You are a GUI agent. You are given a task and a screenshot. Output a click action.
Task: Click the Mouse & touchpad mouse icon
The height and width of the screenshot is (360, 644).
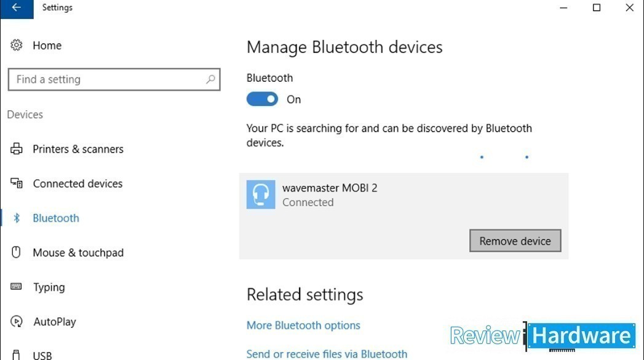[x=16, y=252]
